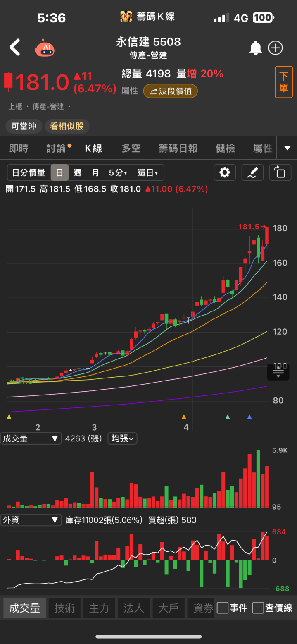Tap 總量 4198 text

(146, 74)
